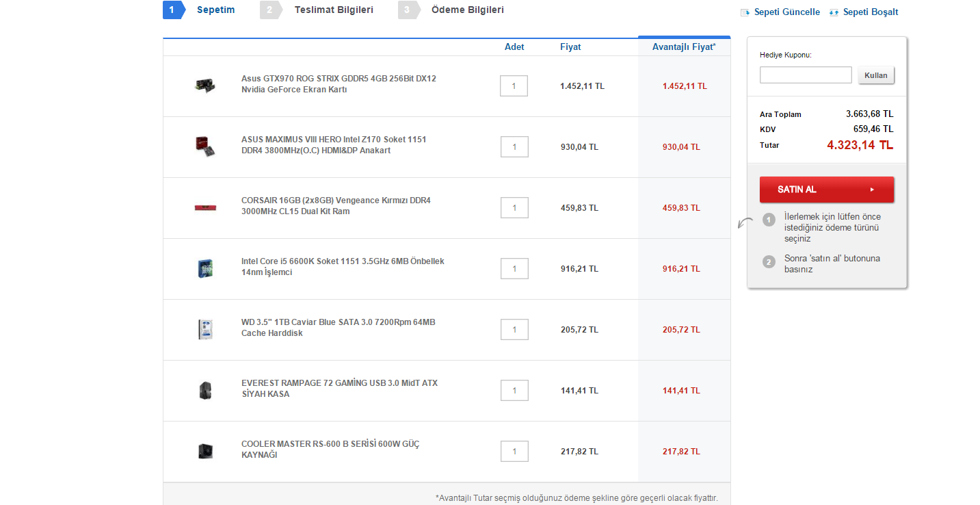Image resolution: width=980 pixels, height=505 pixels.
Task: Click the Corsair Vengeance RAM product image
Action: 205,207
